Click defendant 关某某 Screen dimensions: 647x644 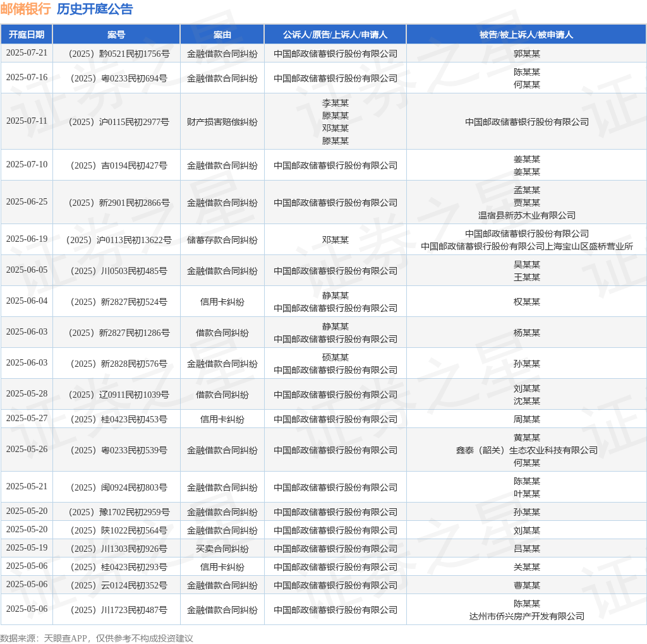click(526, 567)
